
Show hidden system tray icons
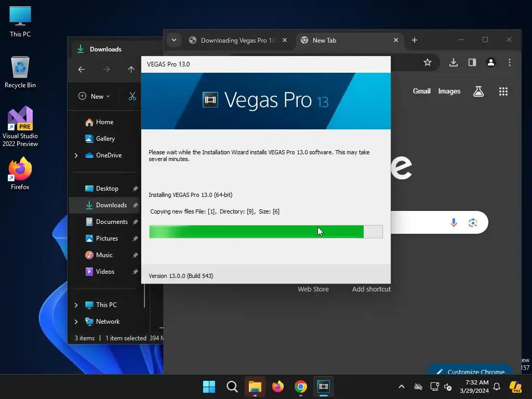(402, 387)
